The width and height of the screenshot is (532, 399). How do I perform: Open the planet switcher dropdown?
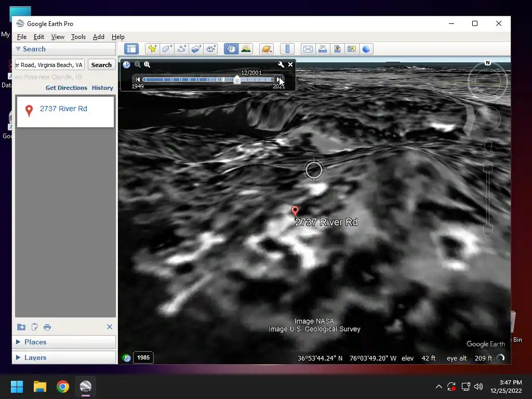[267, 49]
